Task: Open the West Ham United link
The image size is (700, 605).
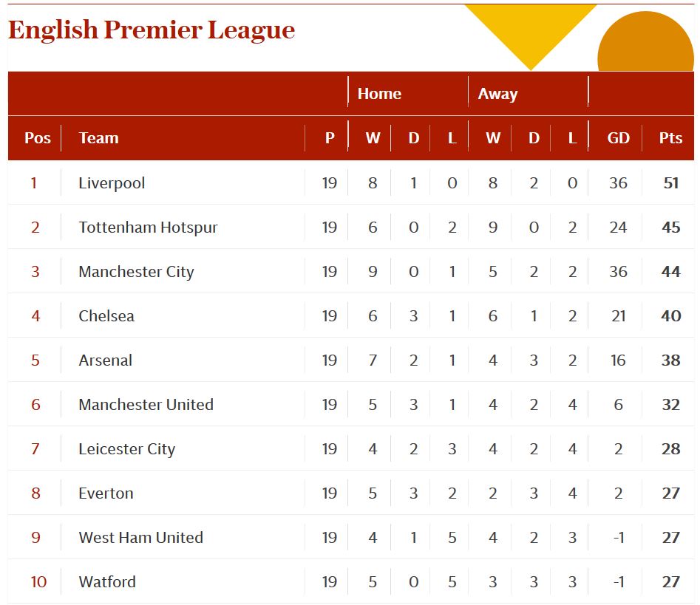Action: click(140, 538)
